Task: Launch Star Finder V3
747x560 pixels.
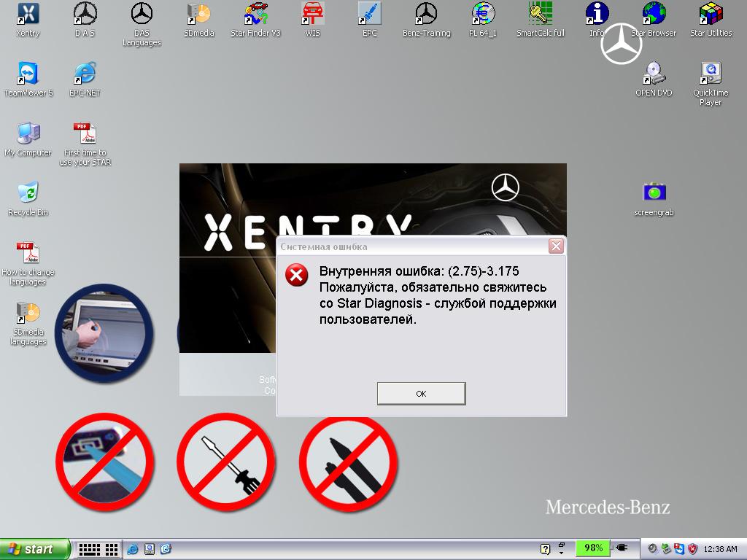Action: (x=256, y=20)
